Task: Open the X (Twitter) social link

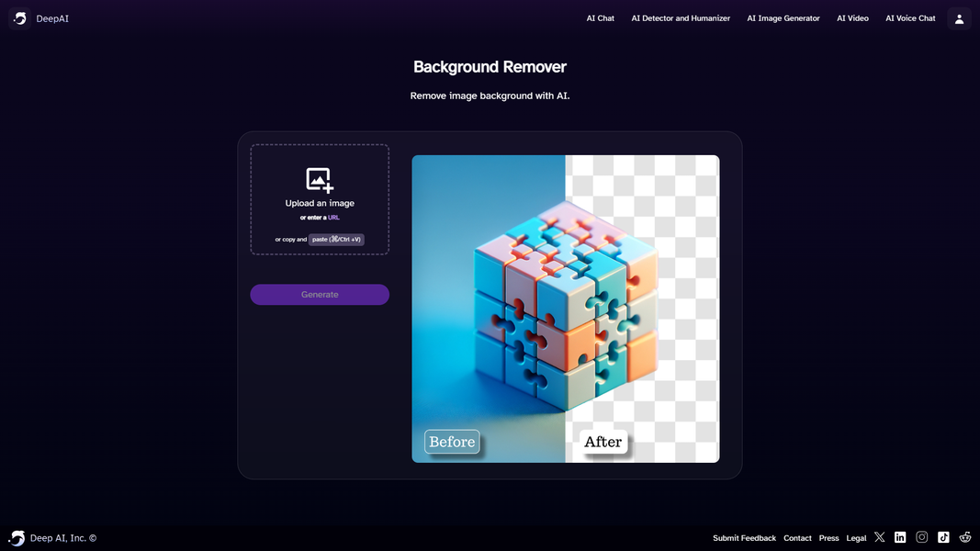Action: pyautogui.click(x=879, y=537)
